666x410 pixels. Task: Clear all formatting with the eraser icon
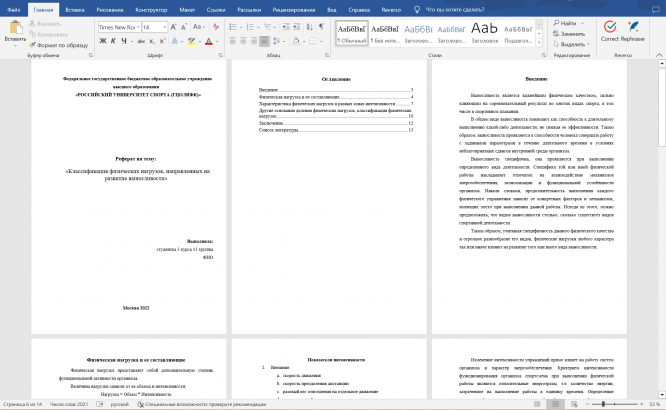click(216, 27)
